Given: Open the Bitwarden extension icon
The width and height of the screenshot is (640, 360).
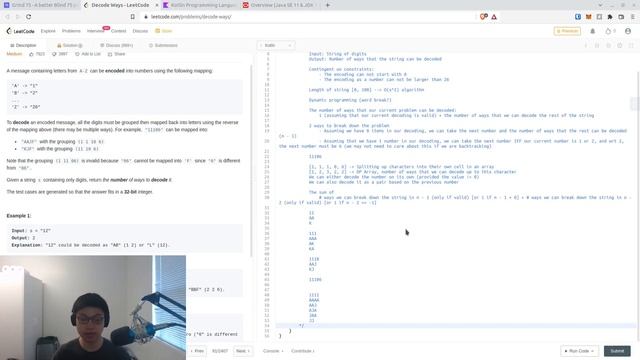Looking at the screenshot, I should [x=578, y=17].
